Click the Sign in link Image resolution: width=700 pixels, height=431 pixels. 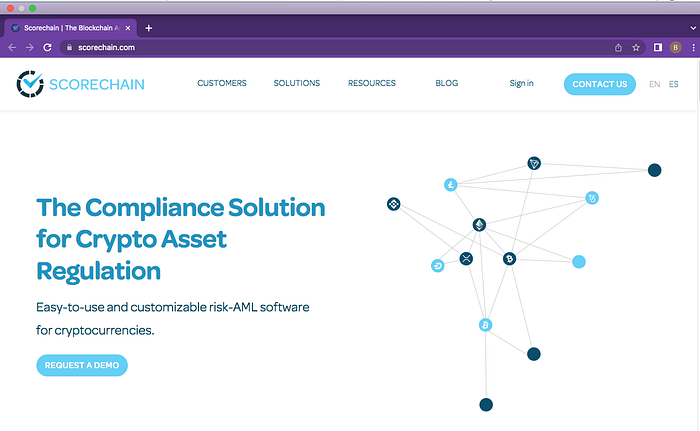click(521, 83)
